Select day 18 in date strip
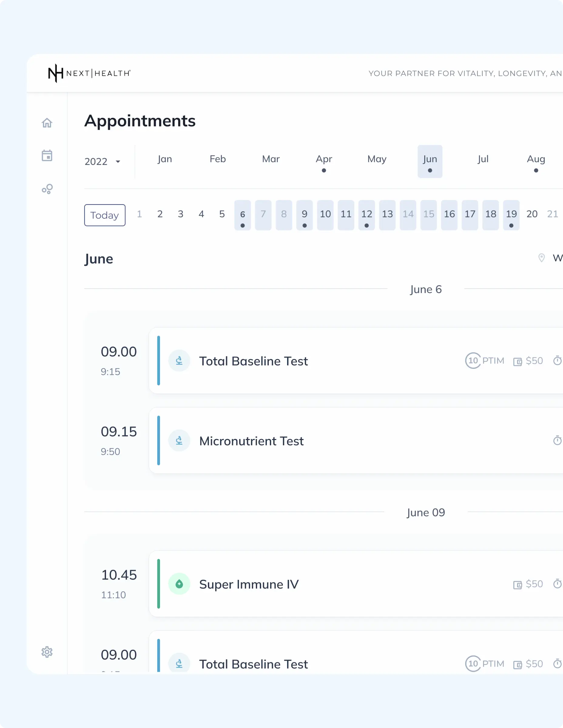 coord(491,215)
